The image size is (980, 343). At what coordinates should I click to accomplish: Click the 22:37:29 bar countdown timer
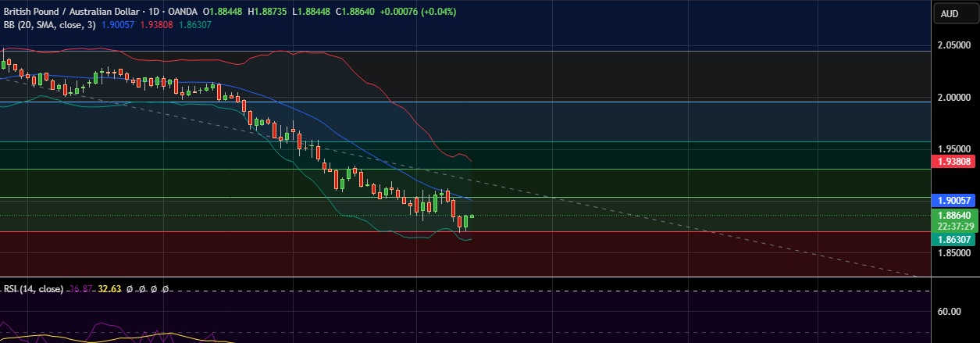pyautogui.click(x=954, y=226)
